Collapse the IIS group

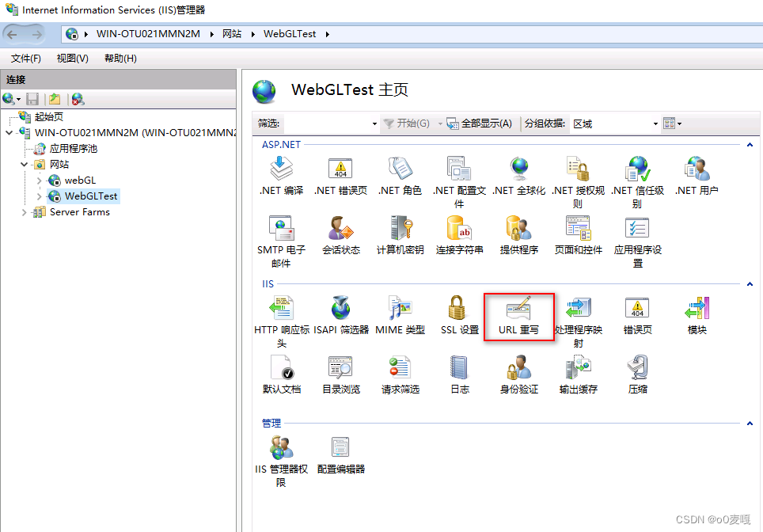(x=750, y=283)
